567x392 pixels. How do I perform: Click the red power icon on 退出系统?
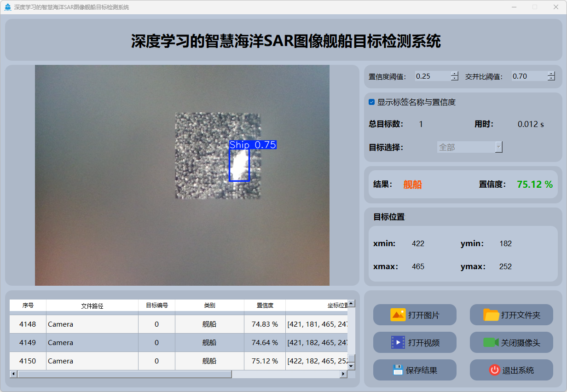(x=494, y=370)
